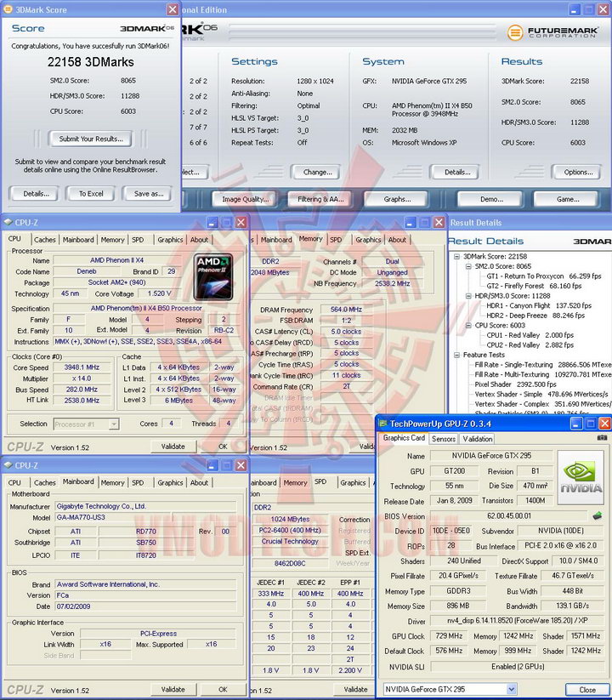Click the GPU Clock 729 MHz value
The height and width of the screenshot is (700, 612).
click(x=449, y=635)
